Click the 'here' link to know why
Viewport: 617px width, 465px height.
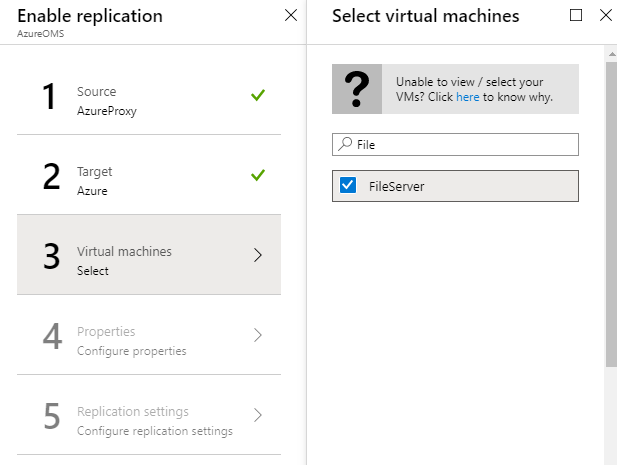(x=467, y=97)
